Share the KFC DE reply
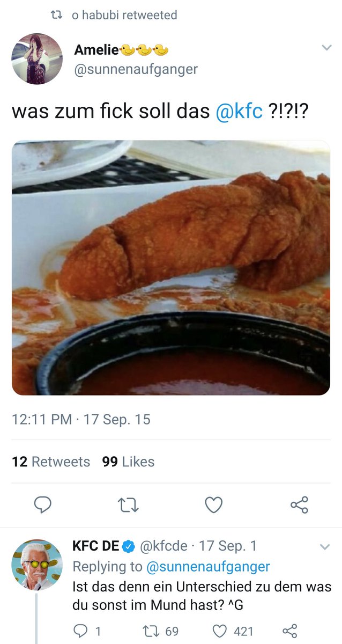This screenshot has width=342, height=644. click(x=289, y=631)
